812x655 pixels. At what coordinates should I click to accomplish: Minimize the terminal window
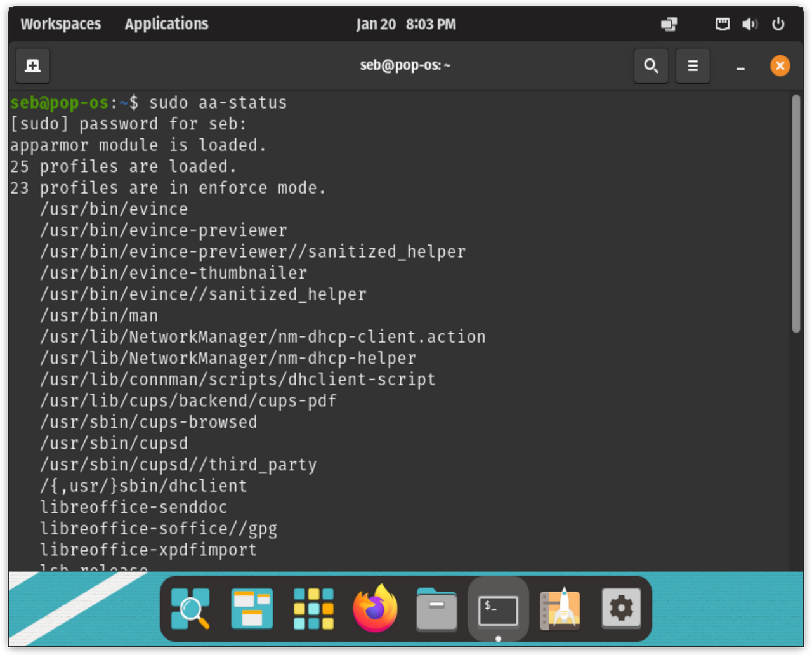point(740,66)
